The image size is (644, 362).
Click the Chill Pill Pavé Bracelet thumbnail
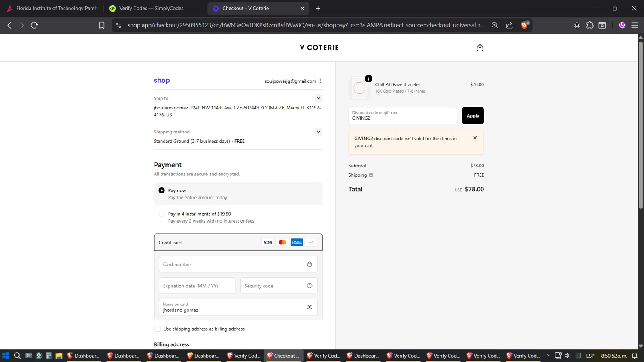[359, 88]
